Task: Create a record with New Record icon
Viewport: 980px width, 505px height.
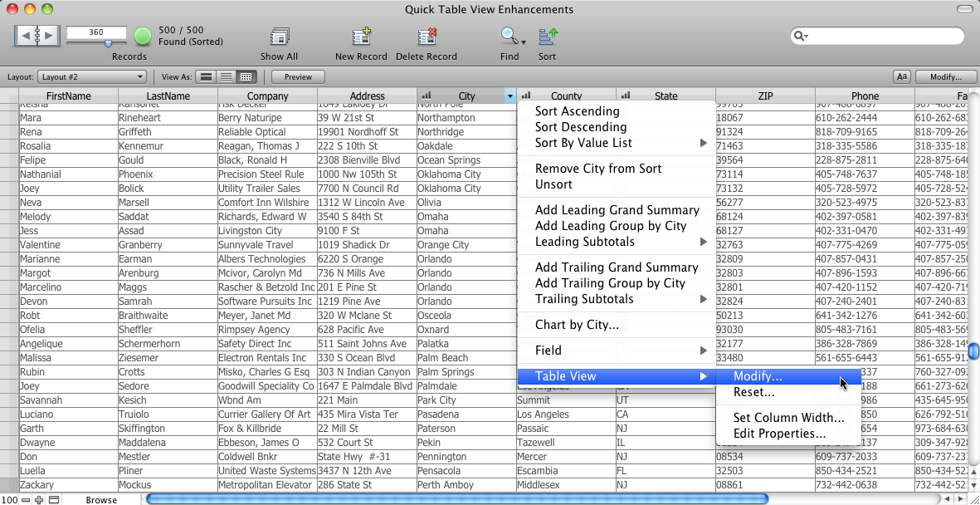Action: [x=361, y=37]
